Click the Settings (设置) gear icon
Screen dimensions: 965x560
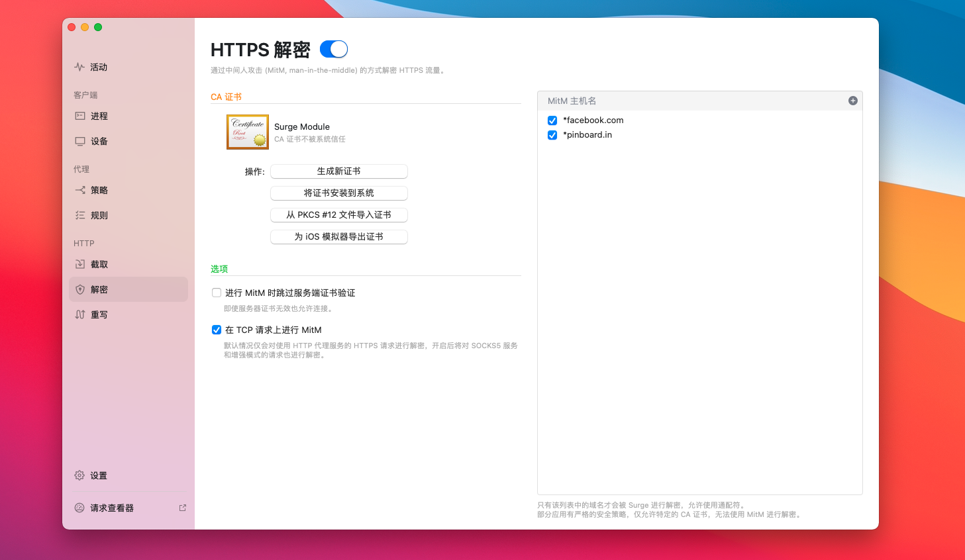click(79, 475)
